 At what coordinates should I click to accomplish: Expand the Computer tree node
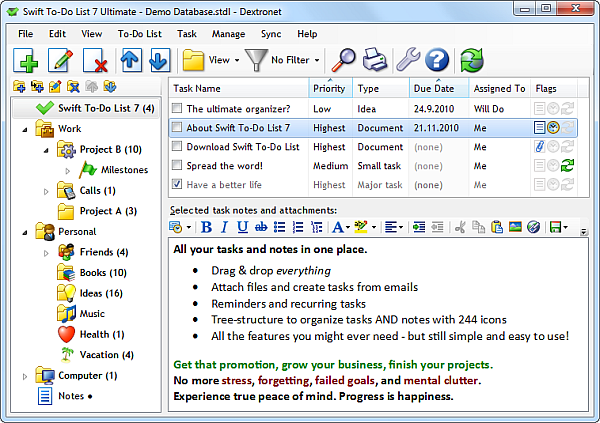coord(25,377)
